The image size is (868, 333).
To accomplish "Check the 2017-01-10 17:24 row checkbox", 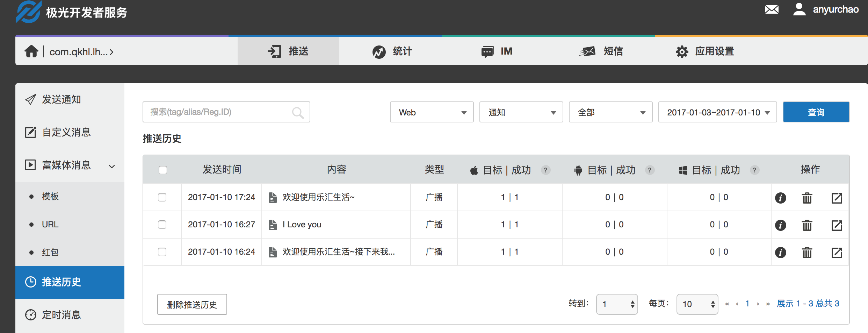I will [162, 197].
